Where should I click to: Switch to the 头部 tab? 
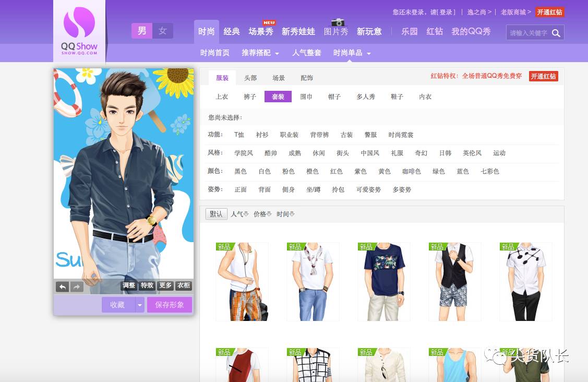coord(250,78)
